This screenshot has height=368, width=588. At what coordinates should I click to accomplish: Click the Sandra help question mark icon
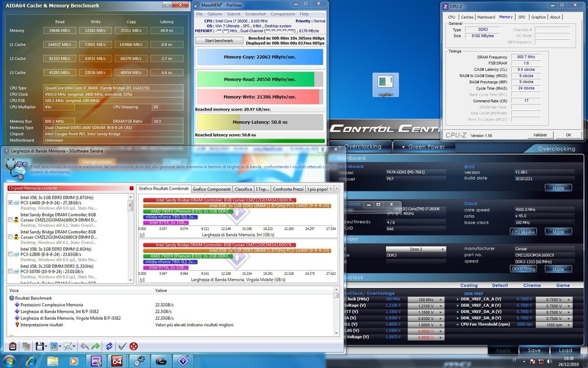[x=322, y=150]
